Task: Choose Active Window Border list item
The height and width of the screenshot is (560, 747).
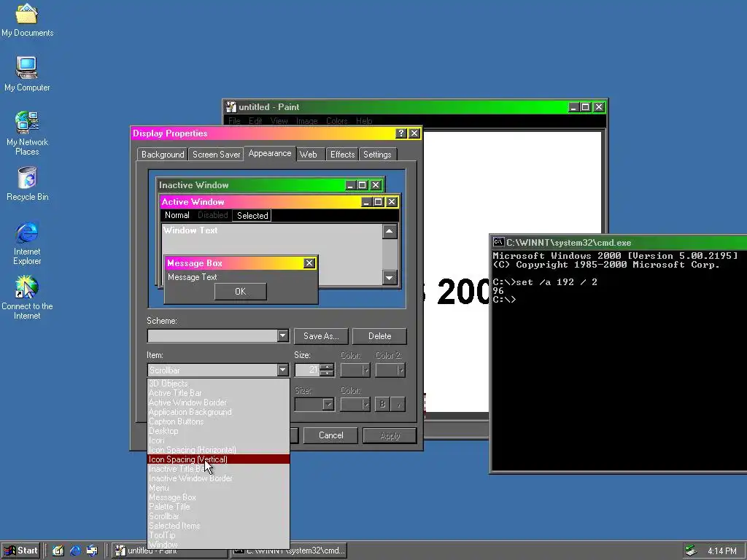Action: pos(219,402)
